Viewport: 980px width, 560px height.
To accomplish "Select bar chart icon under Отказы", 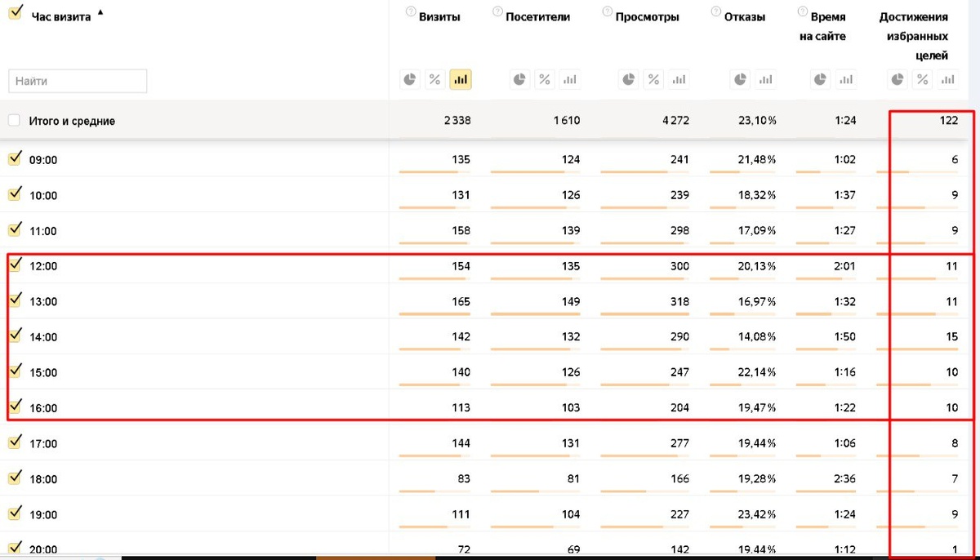I will coord(765,79).
